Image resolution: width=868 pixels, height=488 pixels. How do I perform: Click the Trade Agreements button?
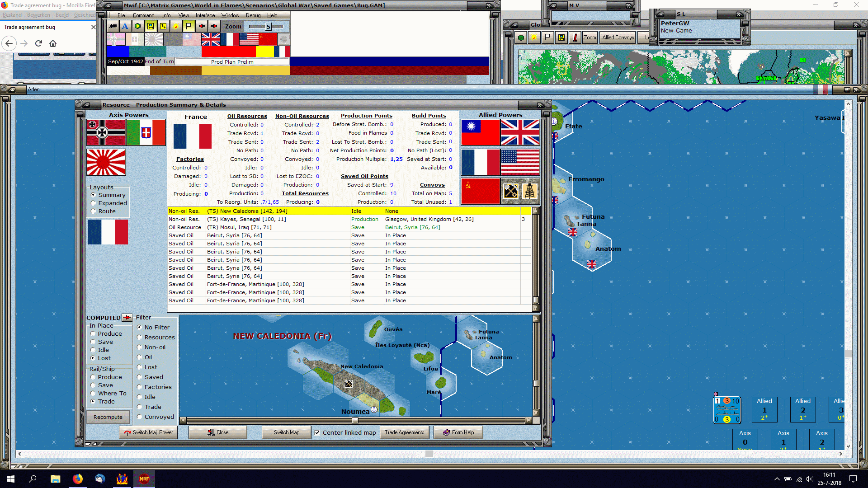404,432
